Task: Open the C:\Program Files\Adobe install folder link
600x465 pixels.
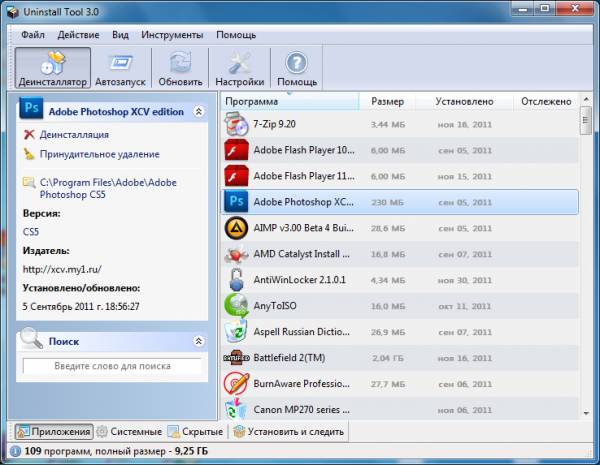Action: pos(108,188)
